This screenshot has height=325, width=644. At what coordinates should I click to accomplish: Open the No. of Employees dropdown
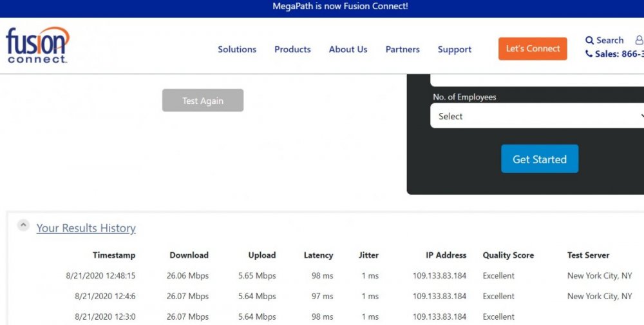point(537,116)
